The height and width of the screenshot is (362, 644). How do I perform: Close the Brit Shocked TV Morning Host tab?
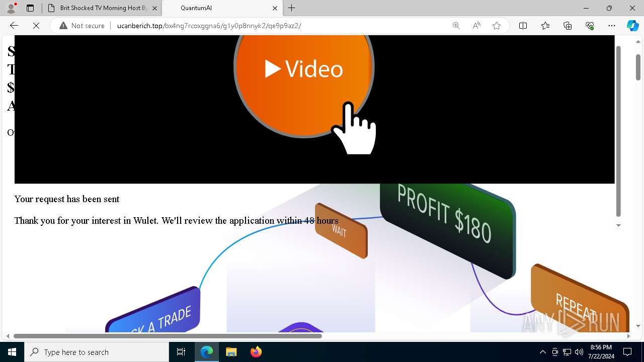[154, 8]
